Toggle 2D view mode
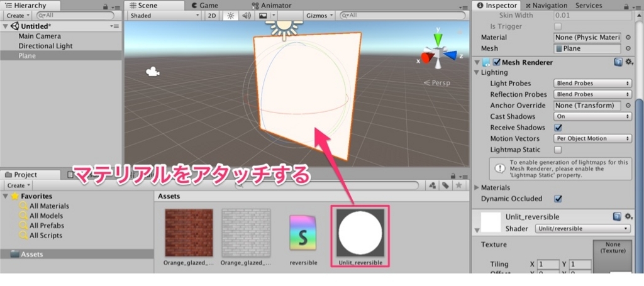Viewport: 644px width, 286px height. coord(211,16)
